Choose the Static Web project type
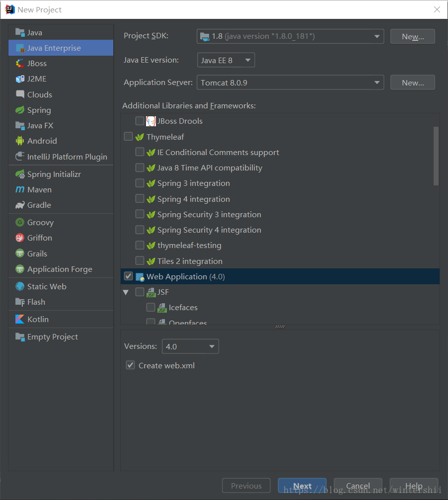This screenshot has width=448, height=500. click(x=61, y=286)
